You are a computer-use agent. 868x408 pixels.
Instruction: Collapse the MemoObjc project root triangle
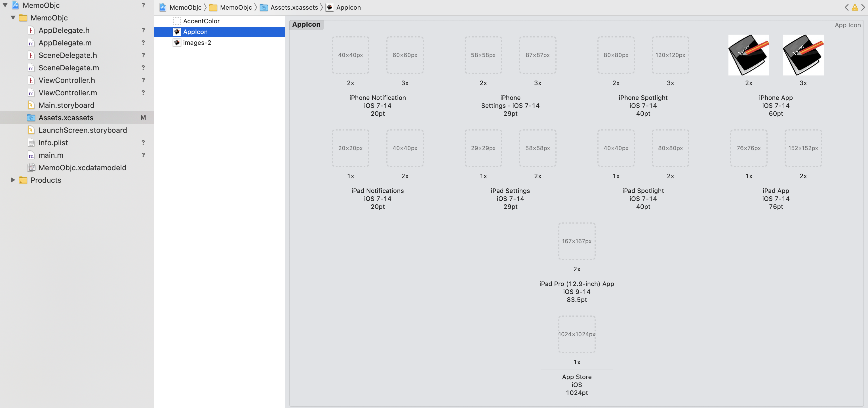5,5
